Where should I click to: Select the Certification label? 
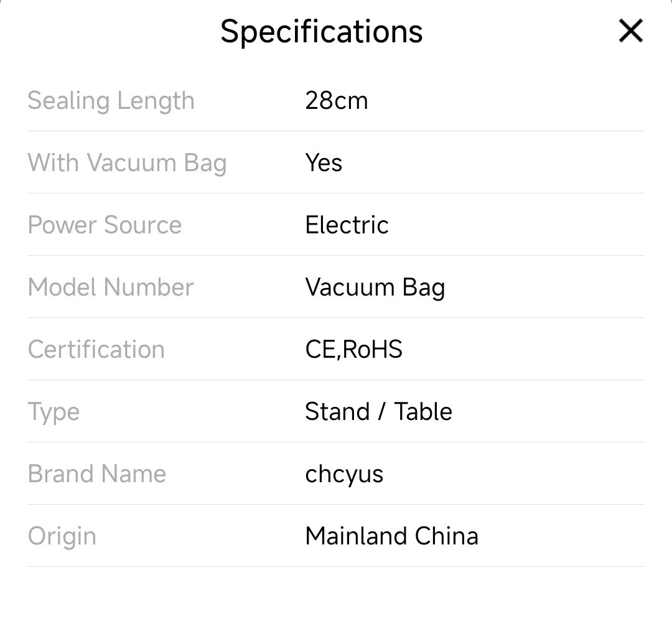pos(96,350)
